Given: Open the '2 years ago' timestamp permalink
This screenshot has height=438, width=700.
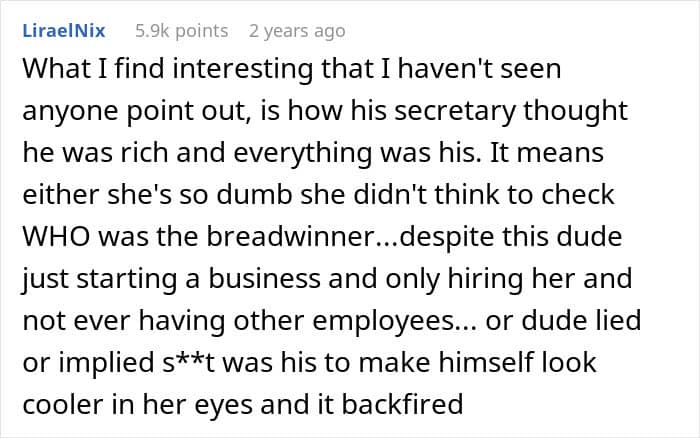Looking at the screenshot, I should (297, 31).
